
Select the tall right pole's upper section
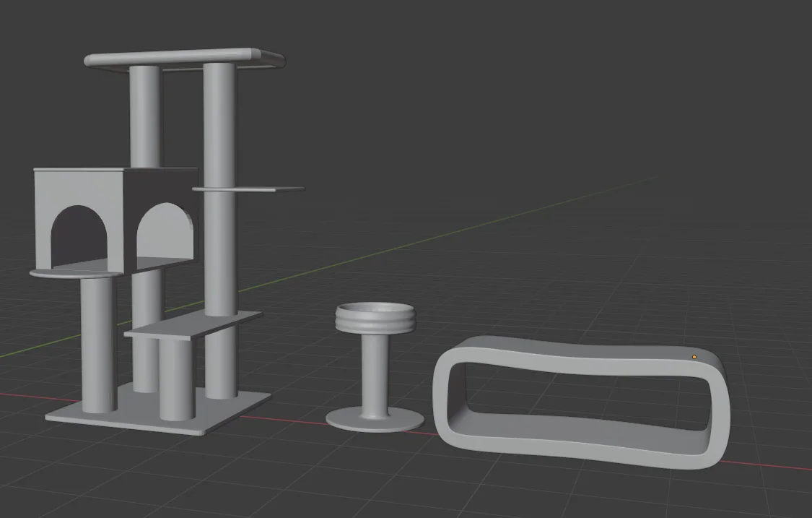(219, 124)
